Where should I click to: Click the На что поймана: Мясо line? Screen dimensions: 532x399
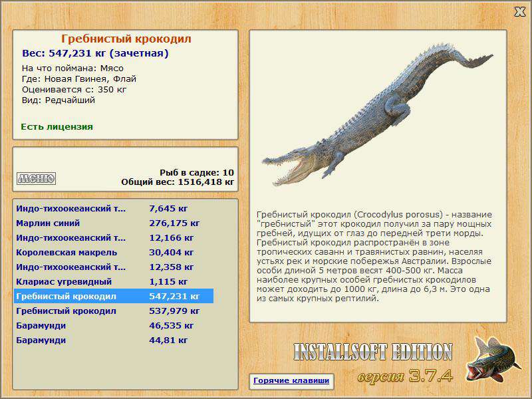(x=72, y=68)
